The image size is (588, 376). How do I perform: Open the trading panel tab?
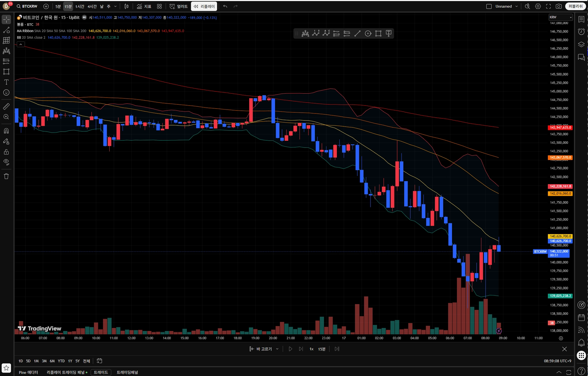click(x=127, y=372)
